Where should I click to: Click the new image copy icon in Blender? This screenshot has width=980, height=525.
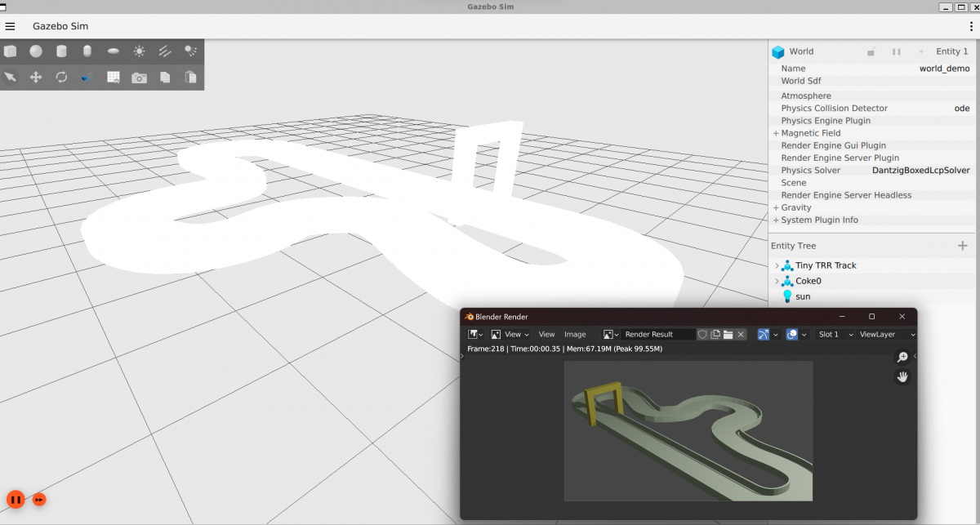click(715, 334)
